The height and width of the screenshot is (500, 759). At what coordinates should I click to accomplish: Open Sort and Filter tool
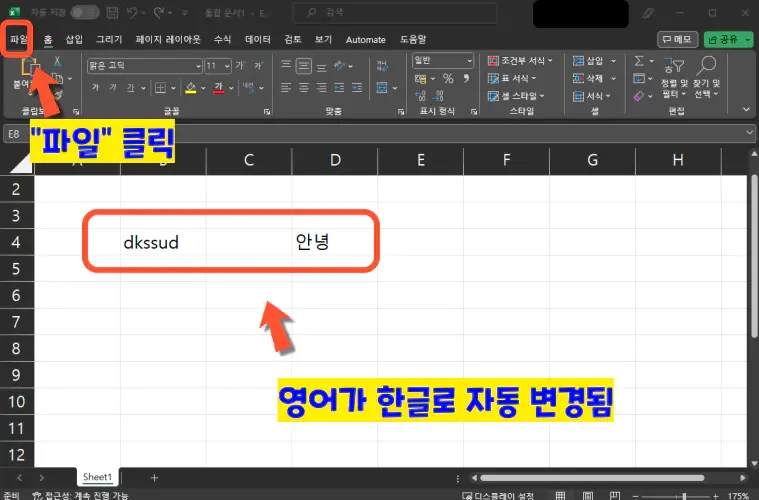click(x=674, y=77)
